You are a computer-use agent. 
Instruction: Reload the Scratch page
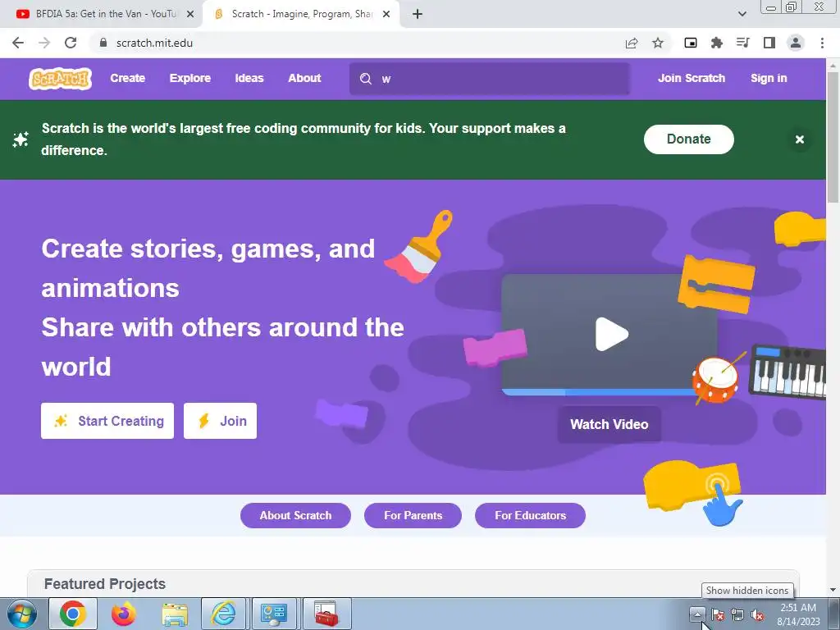point(71,43)
